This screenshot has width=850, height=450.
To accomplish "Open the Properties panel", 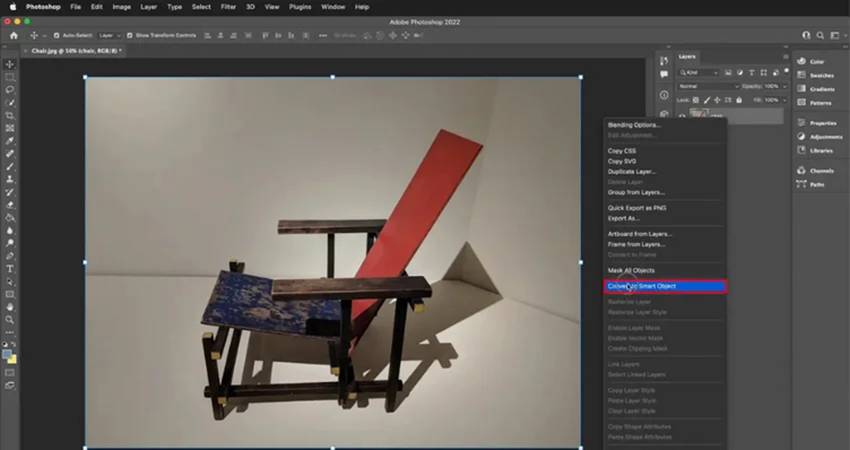I will coord(816,123).
